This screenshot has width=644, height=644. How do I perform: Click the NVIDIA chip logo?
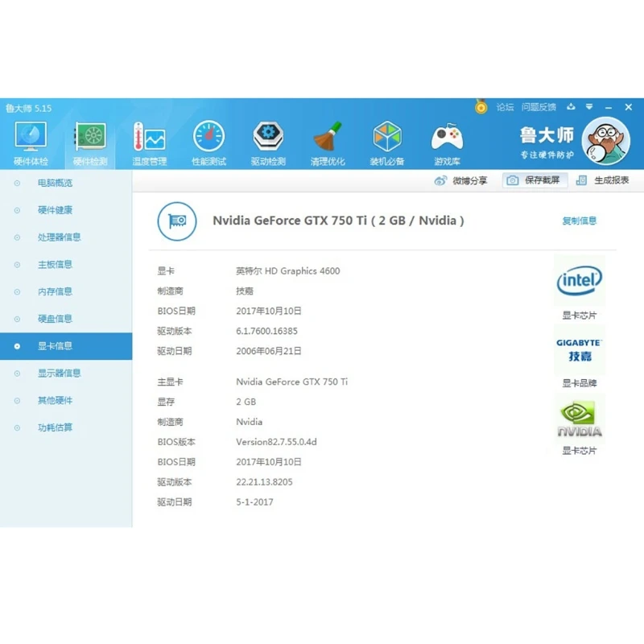579,418
